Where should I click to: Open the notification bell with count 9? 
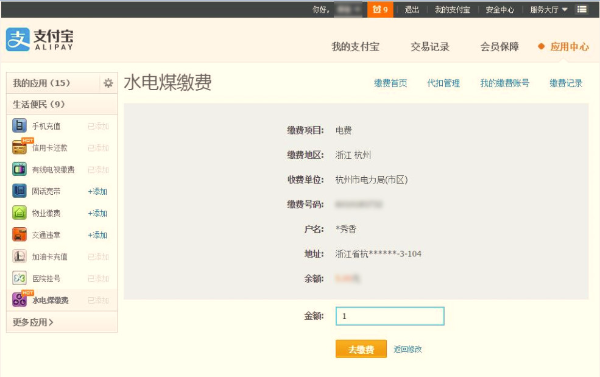380,10
